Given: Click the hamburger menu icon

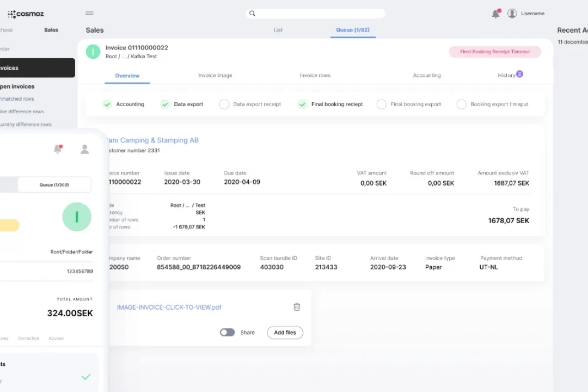Looking at the screenshot, I should click(90, 14).
